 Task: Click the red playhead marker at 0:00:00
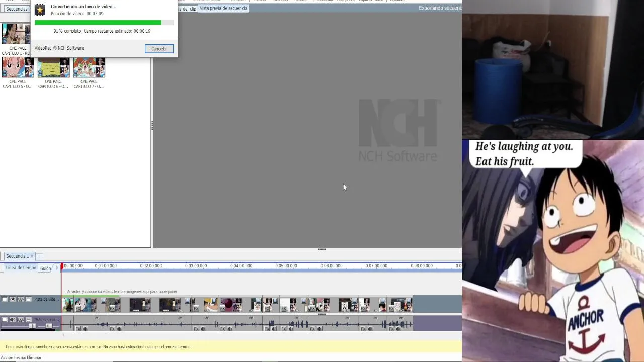[62, 266]
